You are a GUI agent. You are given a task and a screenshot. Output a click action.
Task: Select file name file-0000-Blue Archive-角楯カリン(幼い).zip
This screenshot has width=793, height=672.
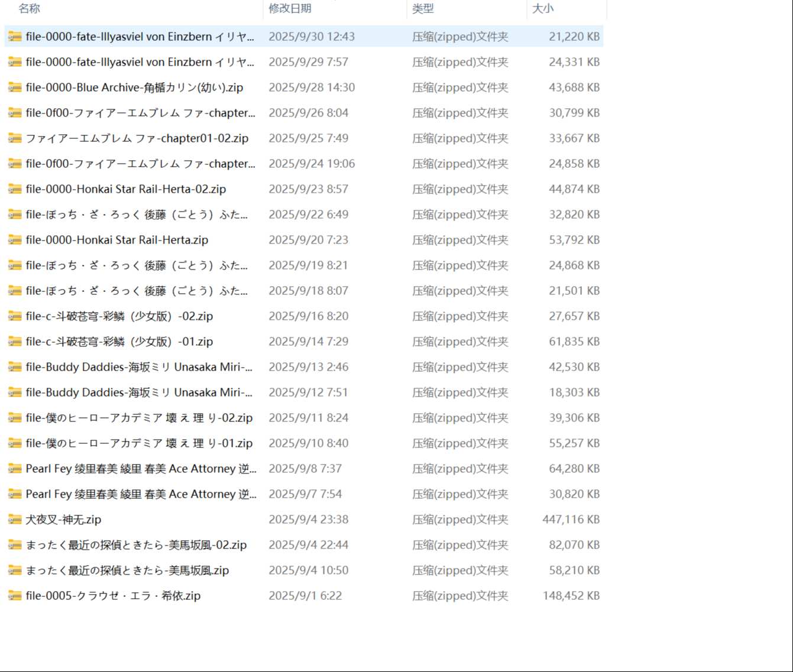pos(134,87)
